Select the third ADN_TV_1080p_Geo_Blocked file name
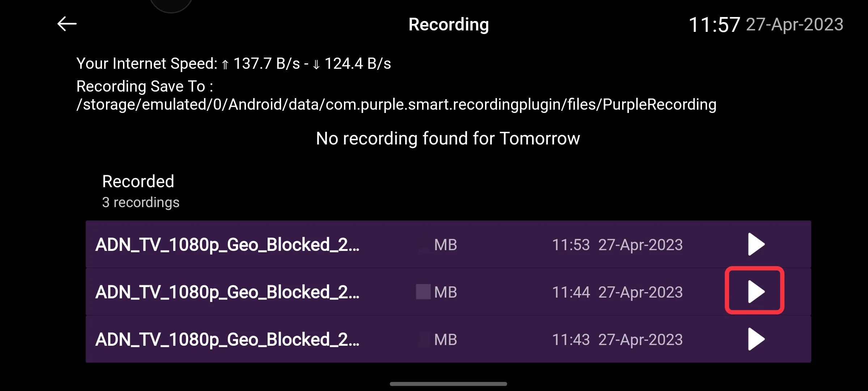 tap(227, 340)
